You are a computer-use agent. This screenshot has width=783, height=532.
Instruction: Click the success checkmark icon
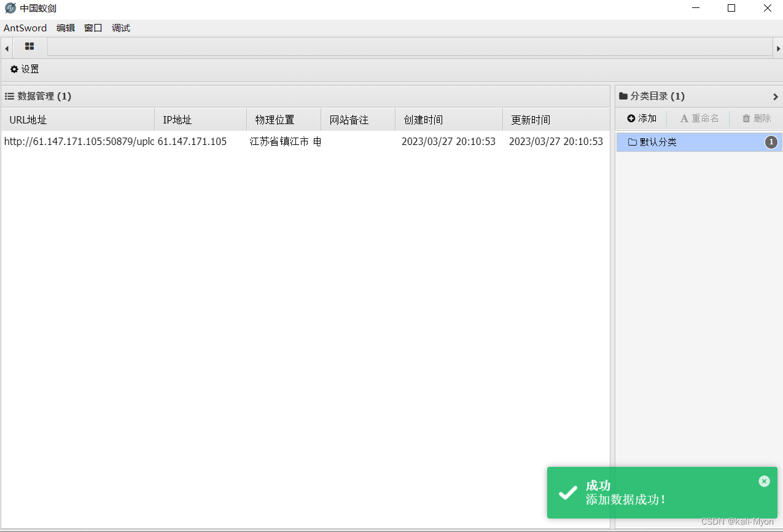[x=568, y=493]
